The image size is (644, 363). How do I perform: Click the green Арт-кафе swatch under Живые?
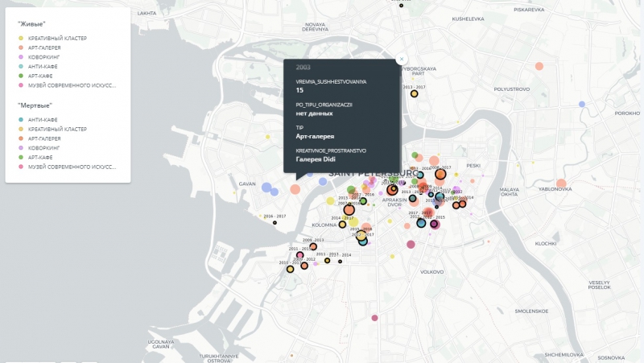(x=21, y=76)
